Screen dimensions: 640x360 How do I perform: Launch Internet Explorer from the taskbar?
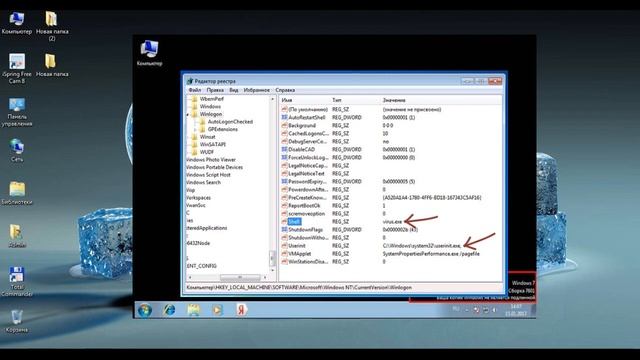click(169, 310)
